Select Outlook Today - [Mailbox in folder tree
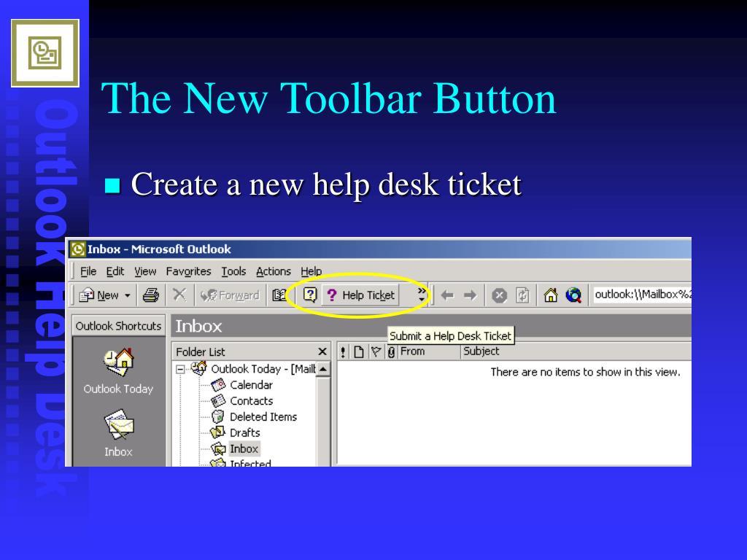Screen dimensions: 747x560 coord(263,369)
